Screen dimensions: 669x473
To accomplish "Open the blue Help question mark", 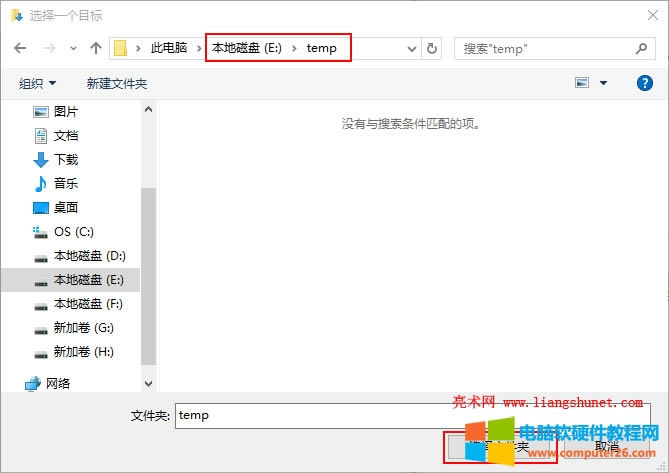I will [645, 84].
